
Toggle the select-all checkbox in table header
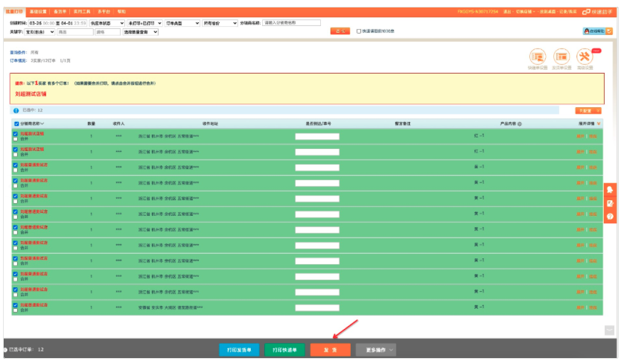[16, 124]
